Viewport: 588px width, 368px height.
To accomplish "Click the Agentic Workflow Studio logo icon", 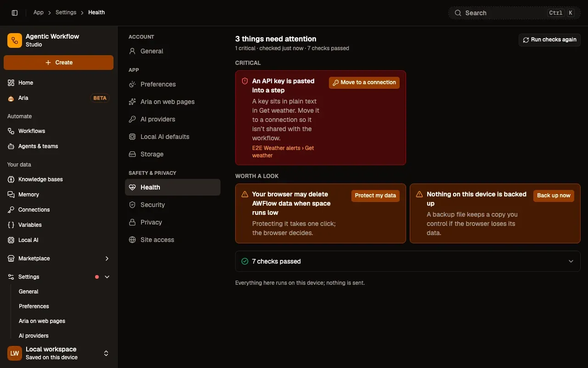I will [x=15, y=40].
